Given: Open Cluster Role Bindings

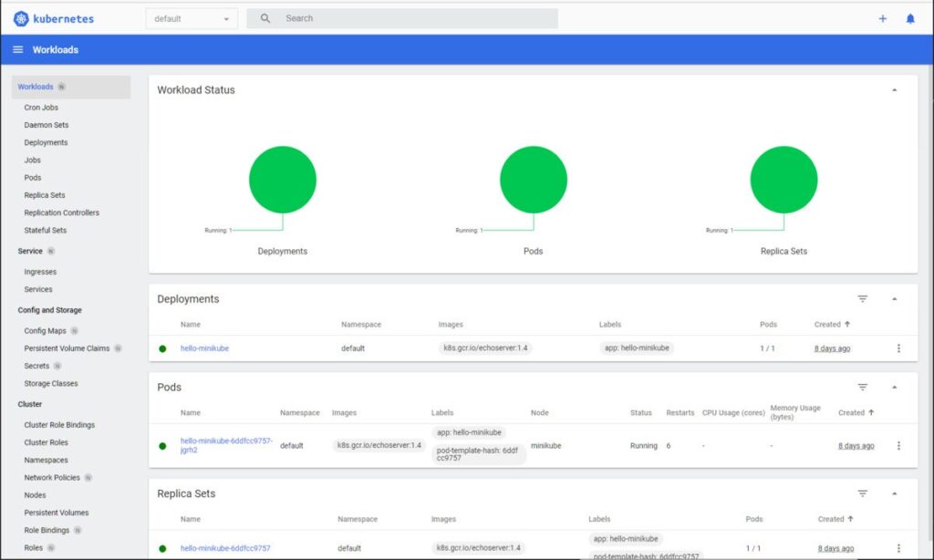Looking at the screenshot, I should pos(59,425).
